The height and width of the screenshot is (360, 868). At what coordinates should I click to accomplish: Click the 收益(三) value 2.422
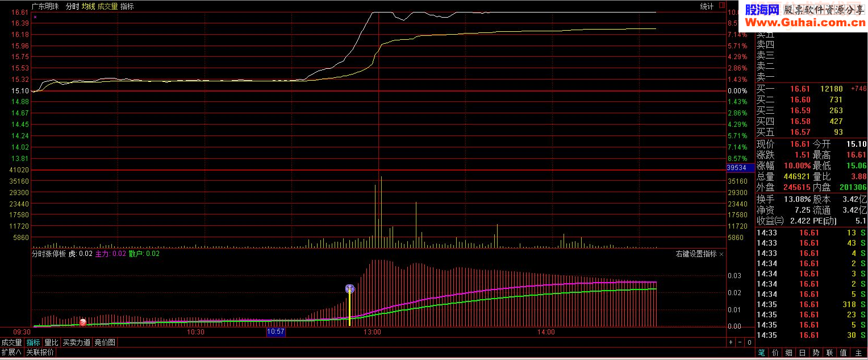tap(802, 221)
